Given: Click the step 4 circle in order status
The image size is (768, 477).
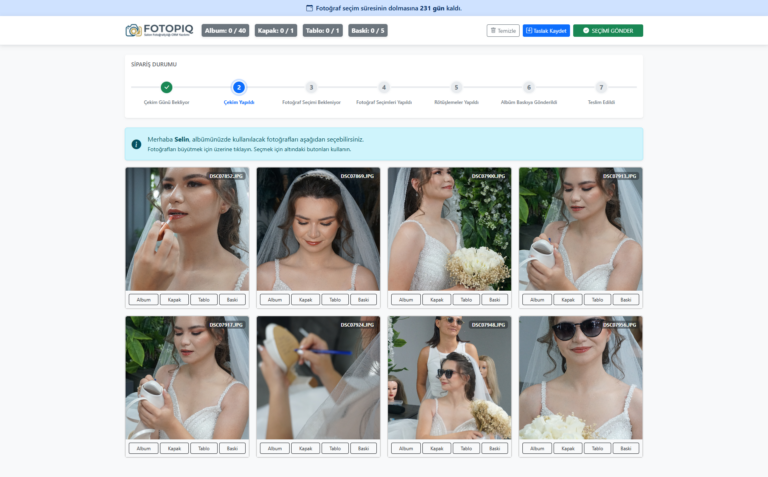Looking at the screenshot, I should coord(384,88).
